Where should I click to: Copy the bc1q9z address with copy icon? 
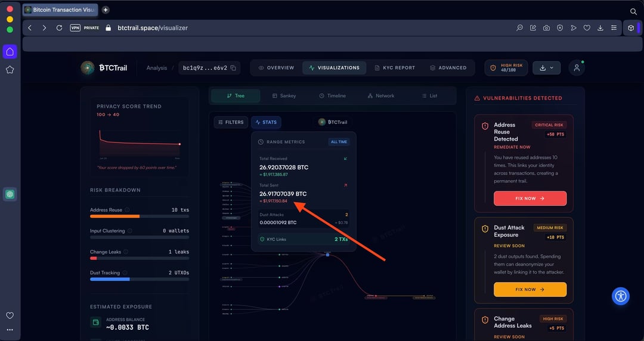click(x=233, y=68)
